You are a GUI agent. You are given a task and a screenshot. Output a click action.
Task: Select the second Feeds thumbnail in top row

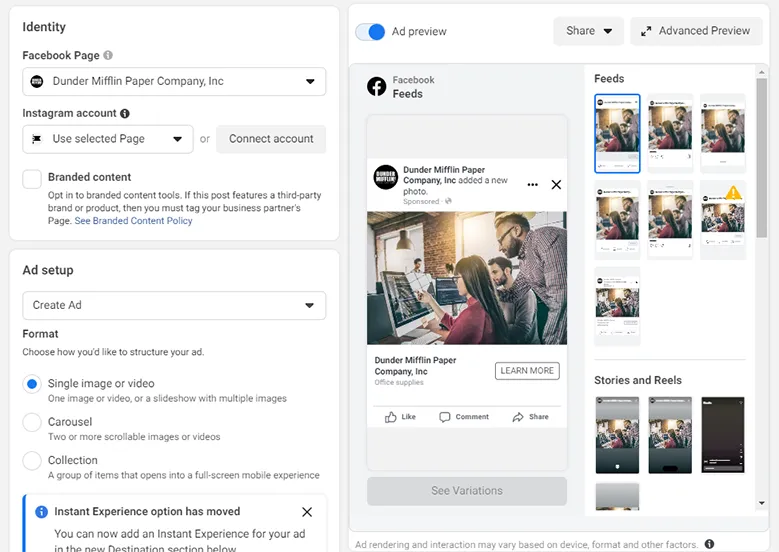670,133
